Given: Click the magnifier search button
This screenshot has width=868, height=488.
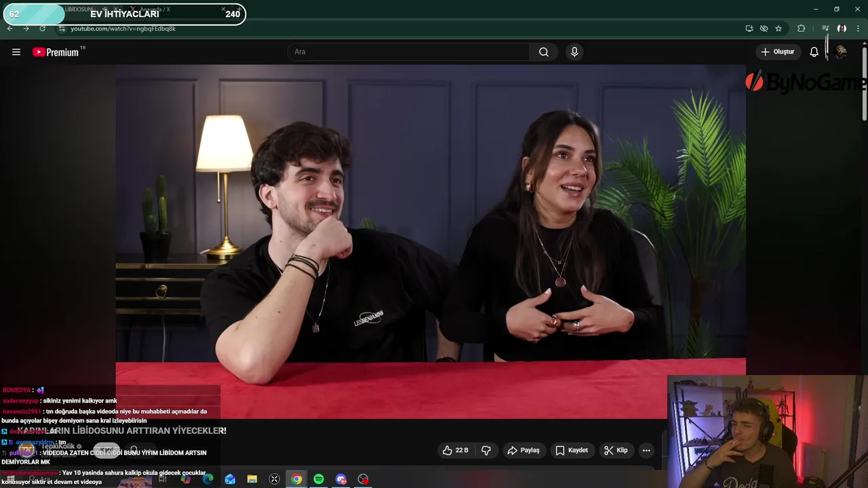Looking at the screenshot, I should click(544, 52).
